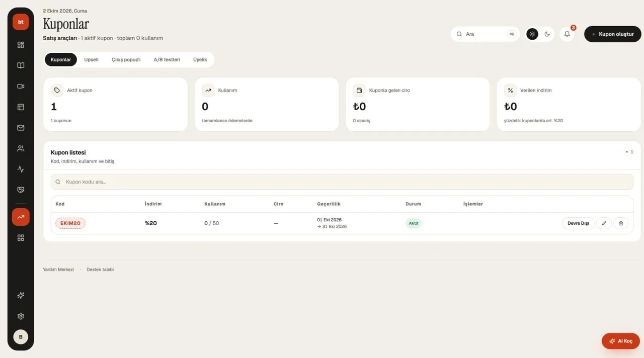This screenshot has width=644, height=358.
Task: Switch to the Upsell tab
Action: (92, 59)
